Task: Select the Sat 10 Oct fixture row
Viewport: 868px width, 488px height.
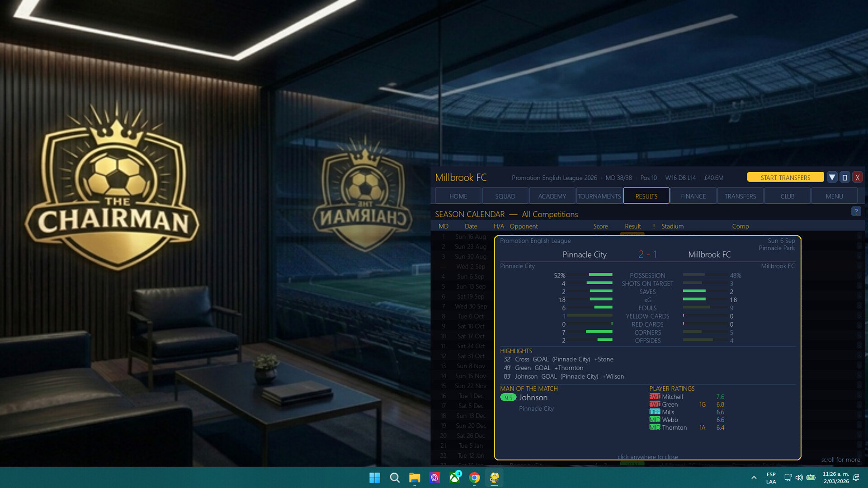Action: pyautogui.click(x=471, y=326)
